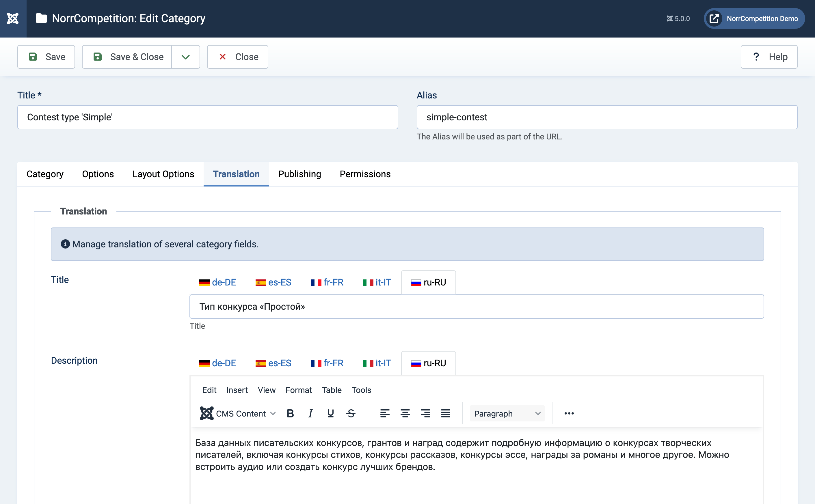Viewport: 815px width, 504px height.
Task: Expand the Save & Close dropdown arrow
Action: click(186, 57)
